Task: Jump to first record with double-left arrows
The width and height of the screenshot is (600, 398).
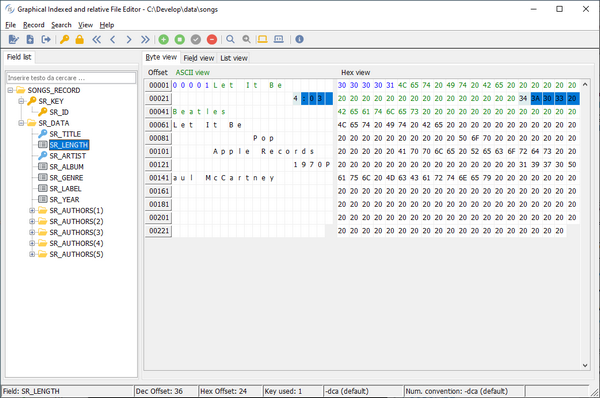Action: coord(96,39)
